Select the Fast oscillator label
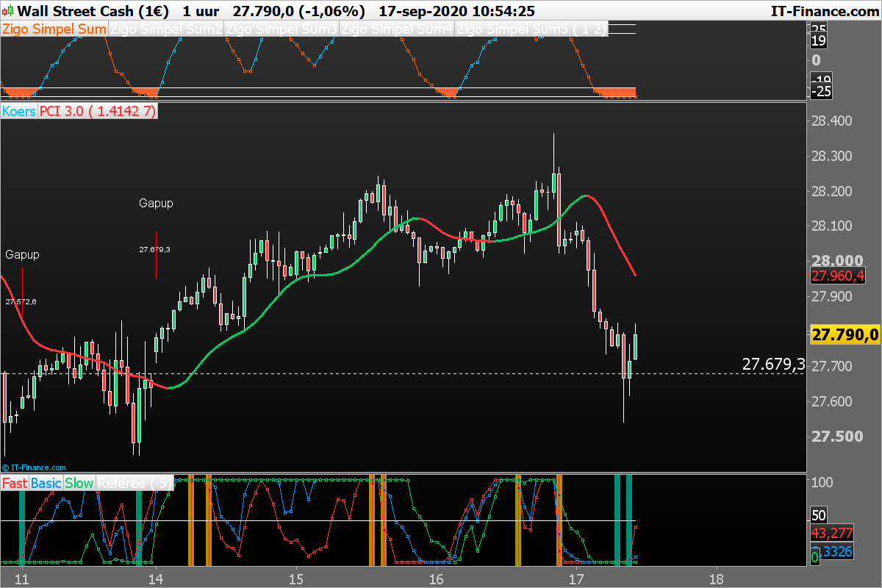The image size is (882, 588). click(15, 484)
